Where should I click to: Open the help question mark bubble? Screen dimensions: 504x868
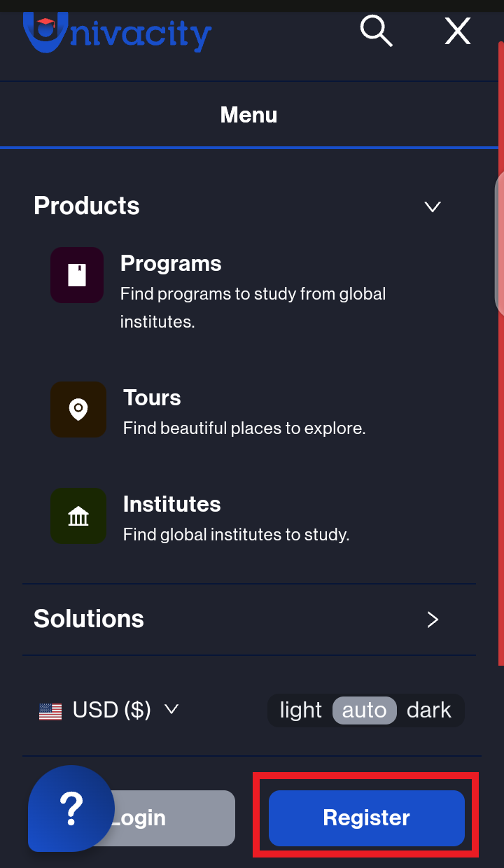[71, 808]
